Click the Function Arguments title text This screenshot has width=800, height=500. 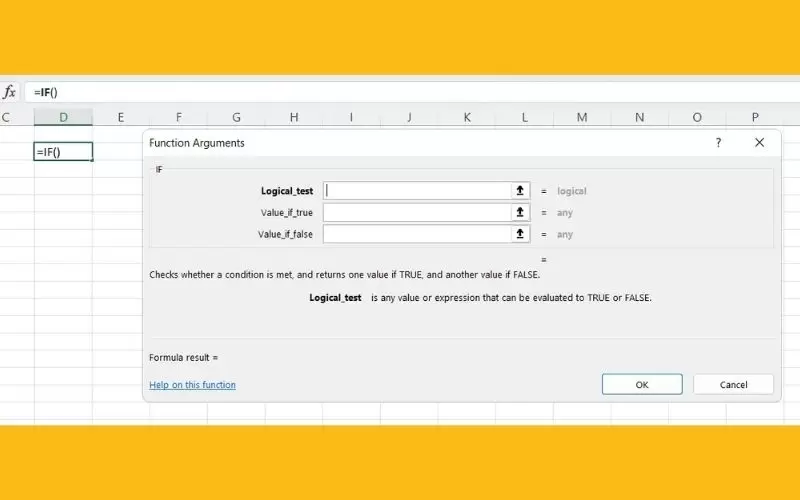click(197, 143)
